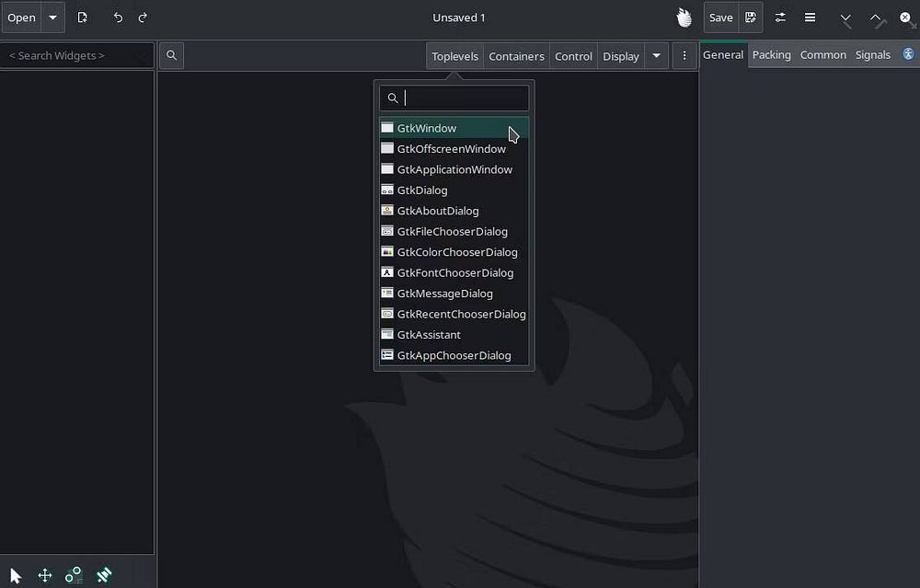Screen dimensions: 920x588
Task: Open the Containers widget group
Action: point(516,56)
